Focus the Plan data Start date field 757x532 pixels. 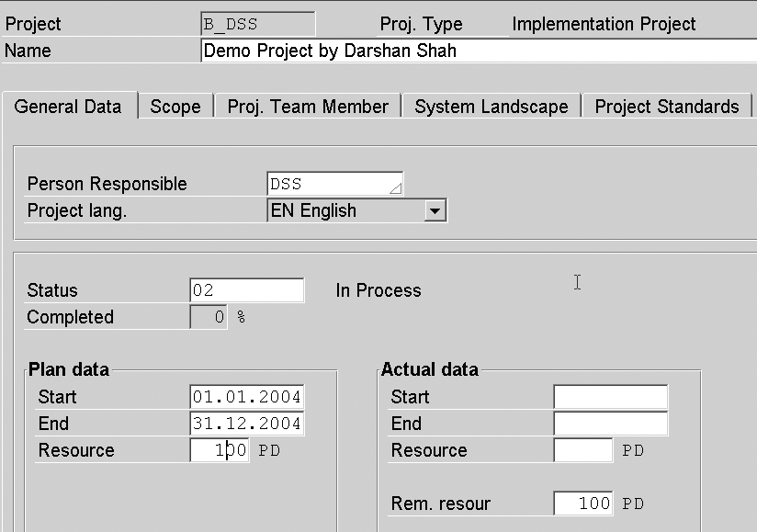(246, 397)
